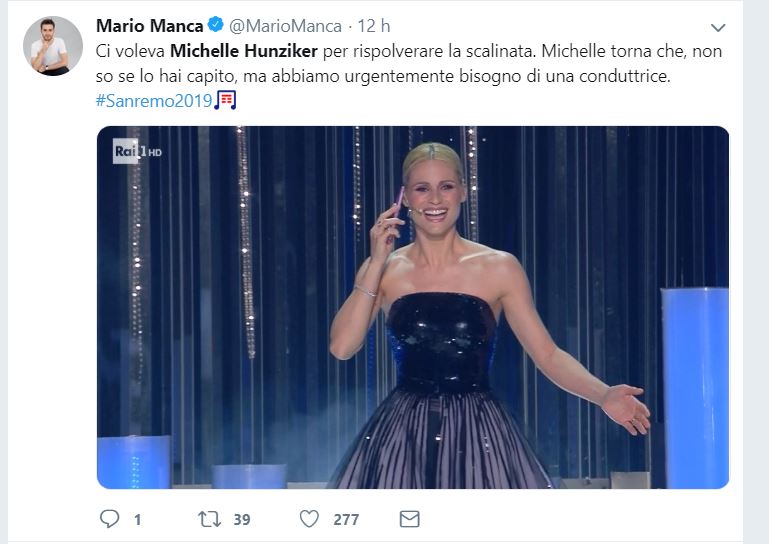Click the @MarioManca handle

285,26
